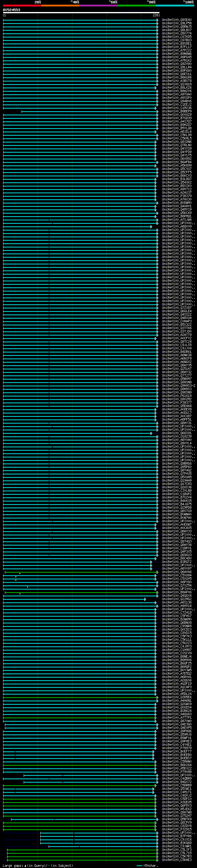Screen dimensions: 197x868
Task: Open hit UniRef100_A6S136
Action: click(177, 602)
